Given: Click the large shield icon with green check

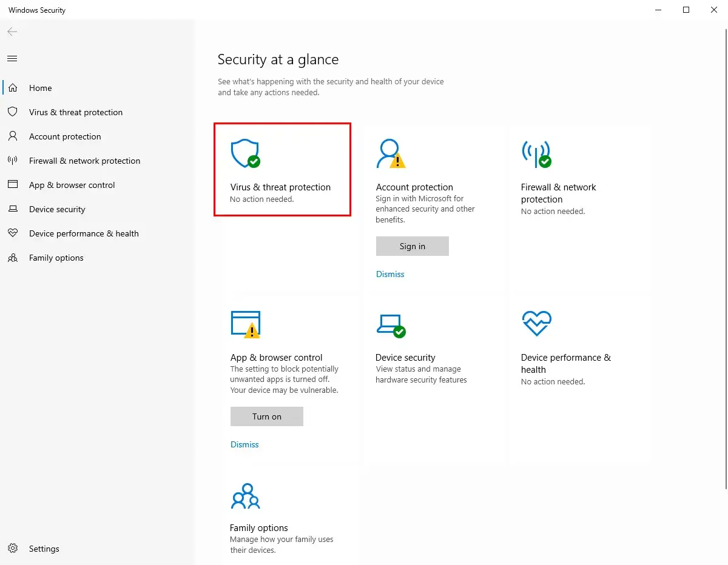Looking at the screenshot, I should coord(246,154).
